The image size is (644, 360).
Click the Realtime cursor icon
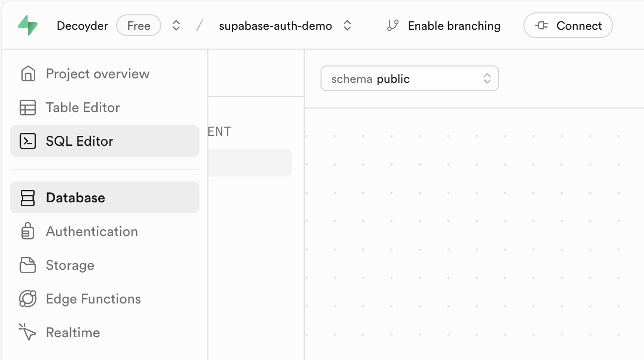pos(28,332)
